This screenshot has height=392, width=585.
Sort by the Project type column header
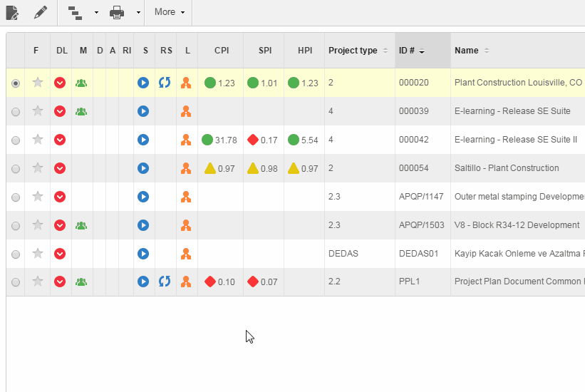pos(358,51)
